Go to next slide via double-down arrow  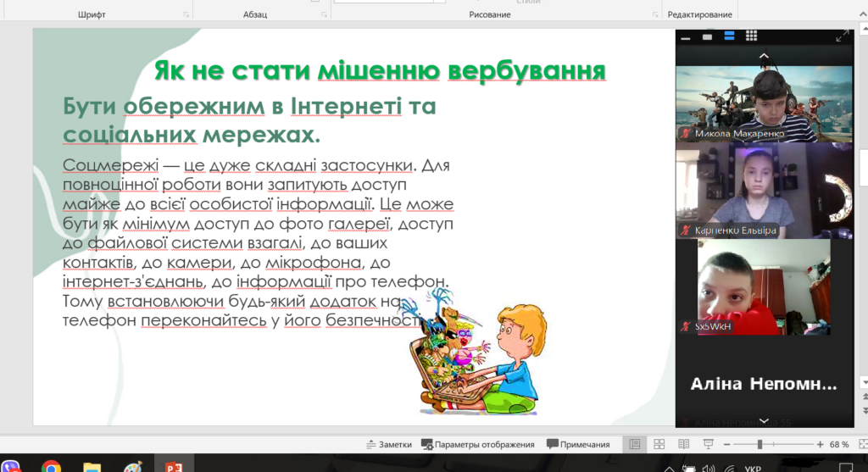[865, 411]
